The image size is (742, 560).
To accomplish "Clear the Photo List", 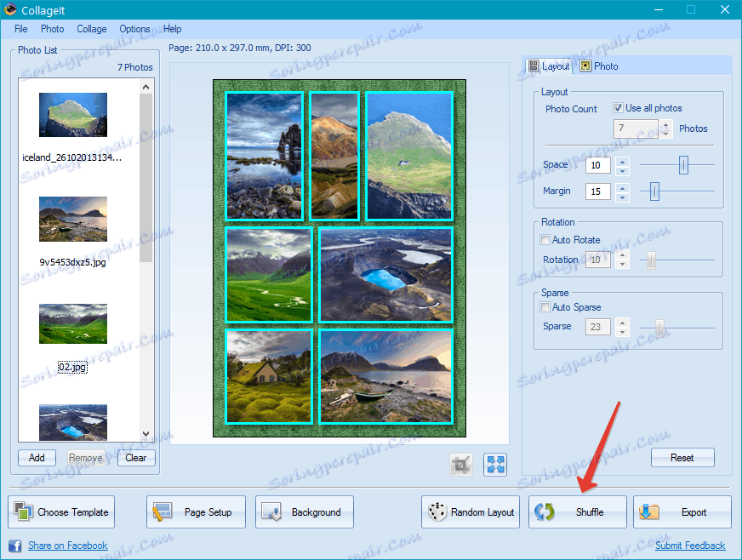I will (x=136, y=458).
